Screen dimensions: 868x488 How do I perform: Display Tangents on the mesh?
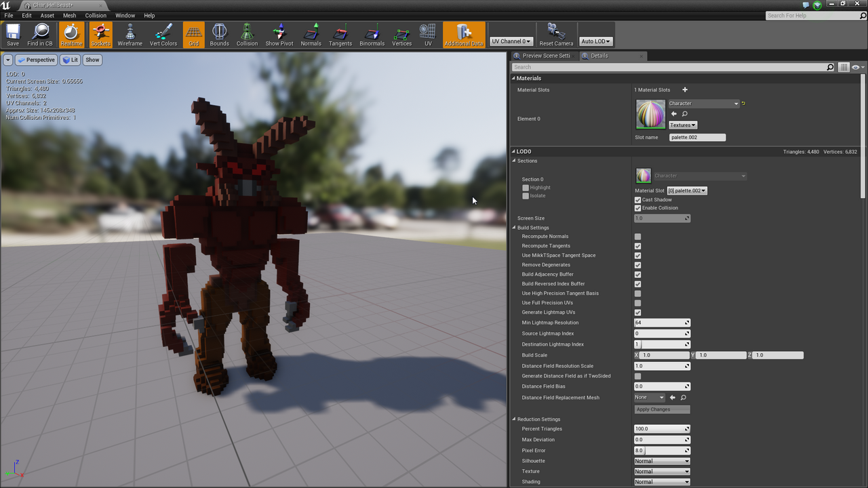340,35
